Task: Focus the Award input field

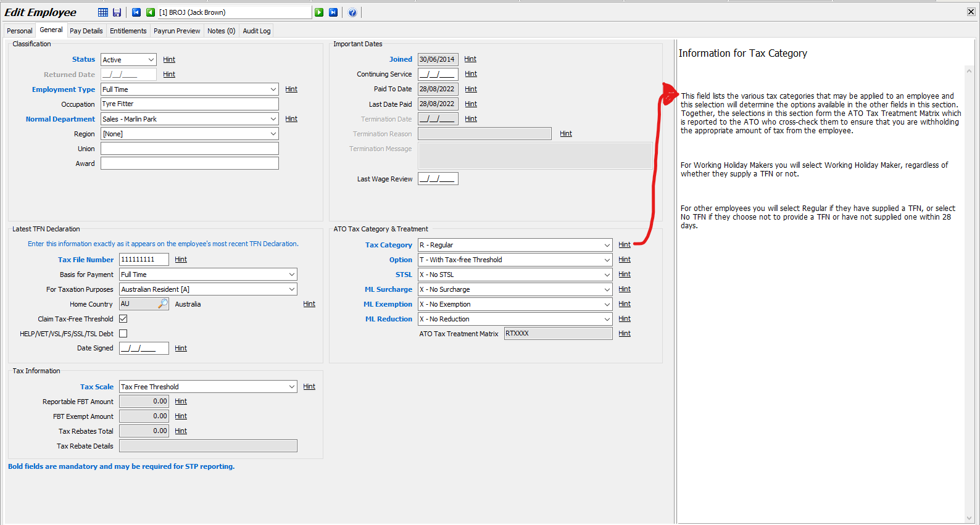Action: (x=190, y=163)
